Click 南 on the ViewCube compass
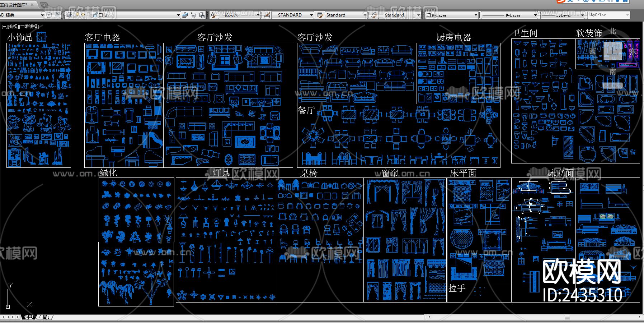The height and width of the screenshot is (323, 644). pos(612,72)
